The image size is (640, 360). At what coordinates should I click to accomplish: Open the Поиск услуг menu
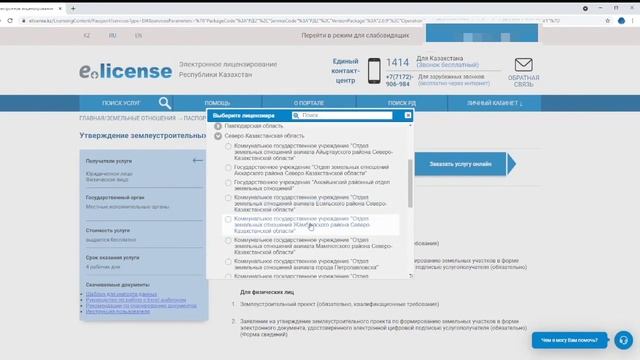click(121, 103)
